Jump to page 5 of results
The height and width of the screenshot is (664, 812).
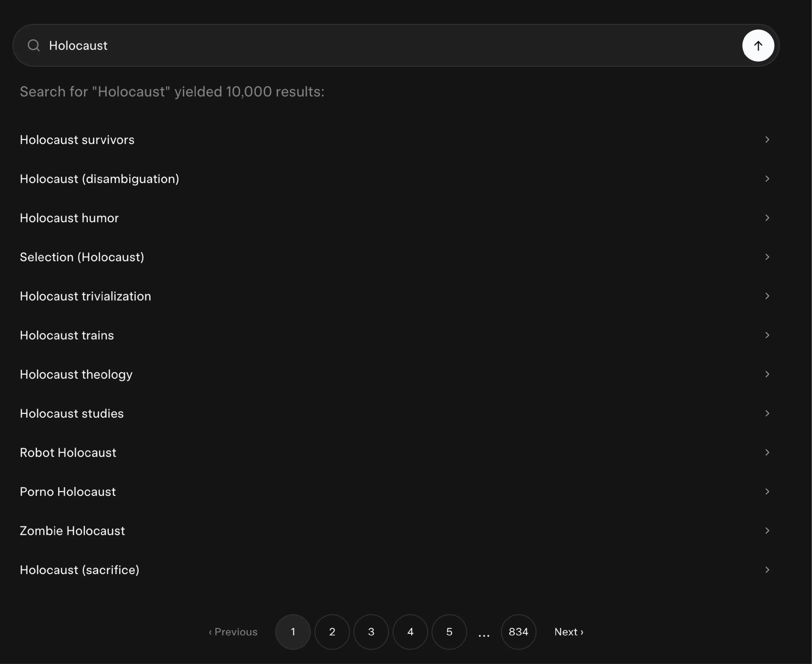coord(449,632)
